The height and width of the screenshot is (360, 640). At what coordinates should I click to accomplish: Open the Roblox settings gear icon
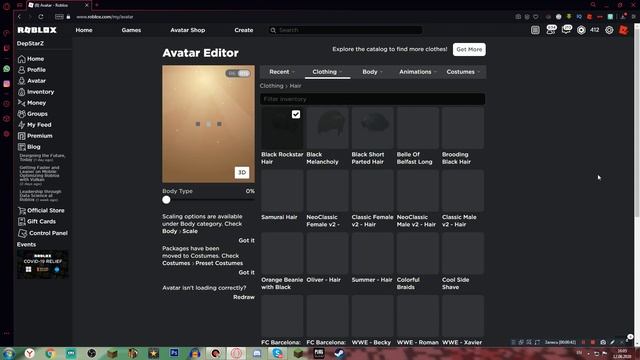[609, 30]
